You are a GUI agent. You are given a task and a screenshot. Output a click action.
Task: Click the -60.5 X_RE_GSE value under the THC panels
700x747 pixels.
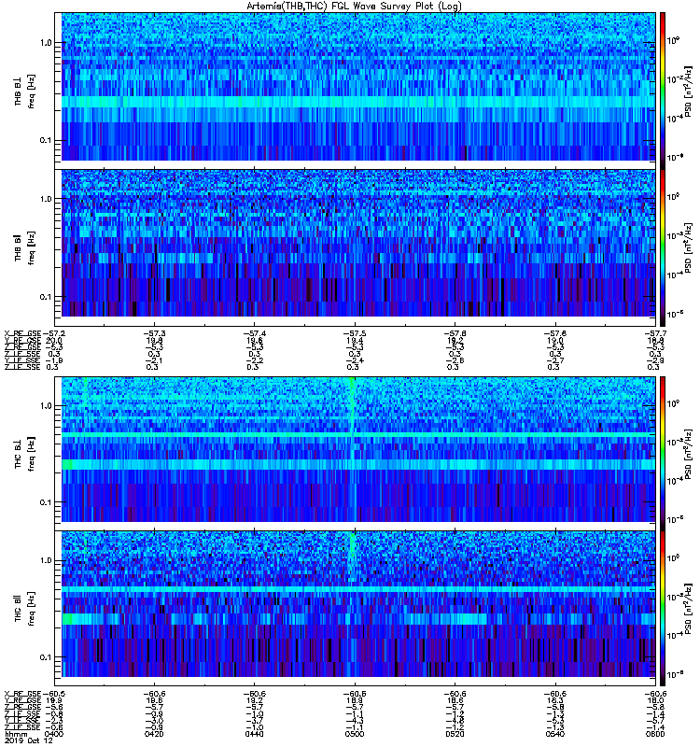coord(54,694)
